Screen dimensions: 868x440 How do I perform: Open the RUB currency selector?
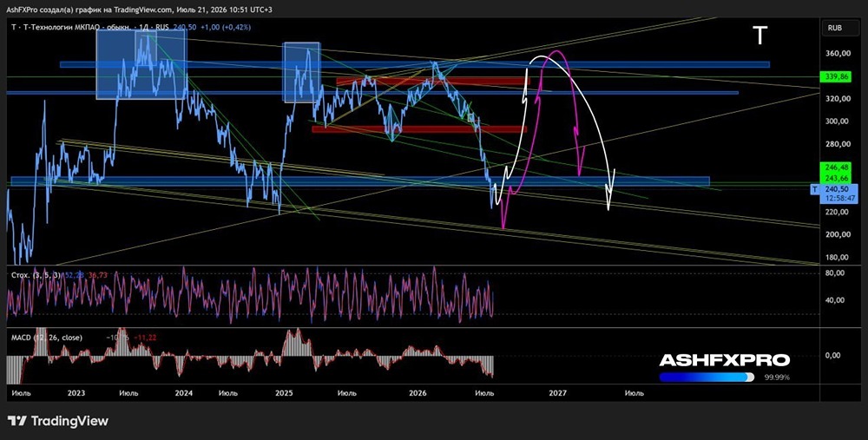tap(834, 28)
